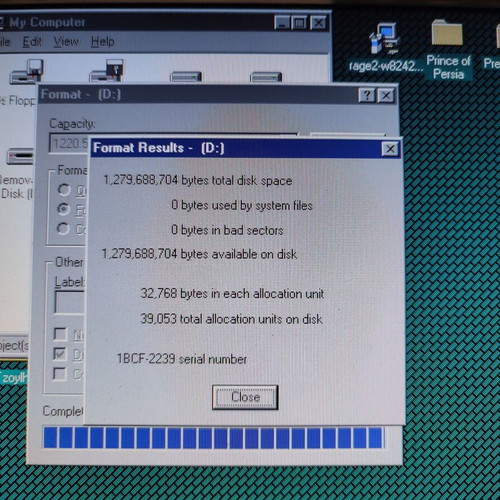
Task: Toggle the checked checkbox under Other options
Action: (60, 354)
